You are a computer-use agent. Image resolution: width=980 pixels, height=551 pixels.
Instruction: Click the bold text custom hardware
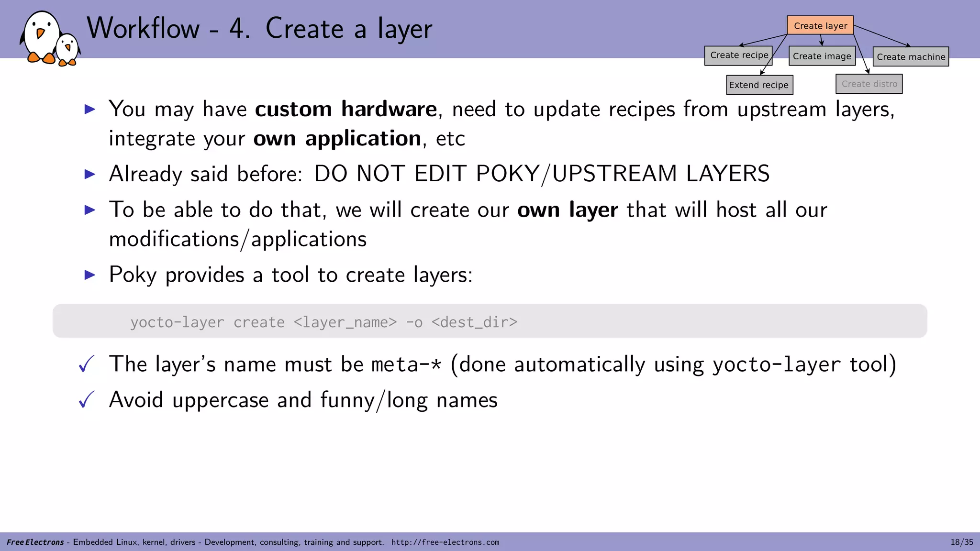tap(346, 109)
